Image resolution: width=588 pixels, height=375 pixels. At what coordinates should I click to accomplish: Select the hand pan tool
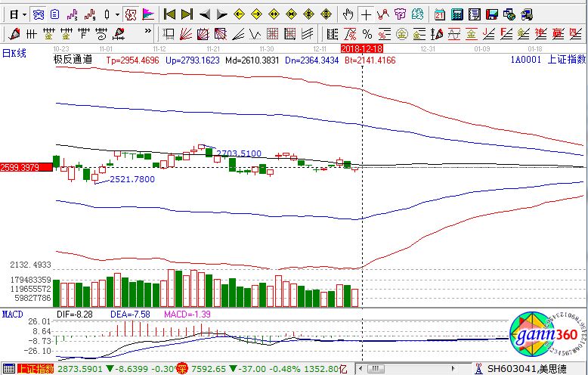[x=348, y=14]
